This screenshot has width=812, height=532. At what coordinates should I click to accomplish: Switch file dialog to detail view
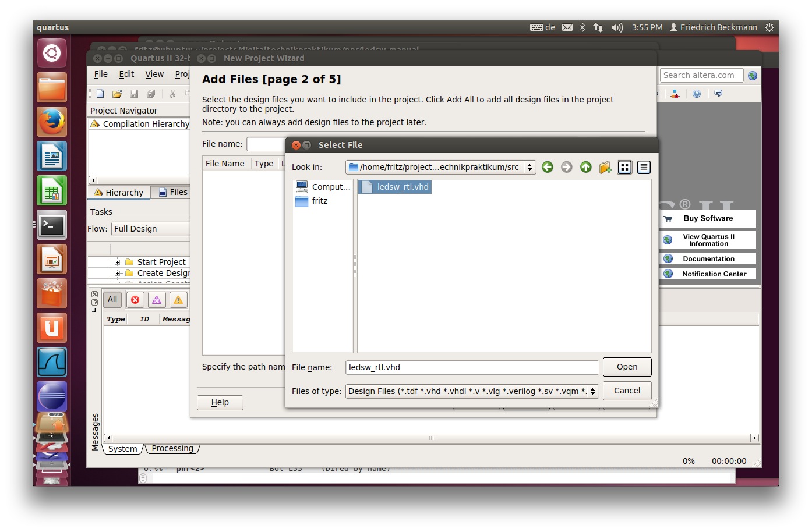[644, 168]
